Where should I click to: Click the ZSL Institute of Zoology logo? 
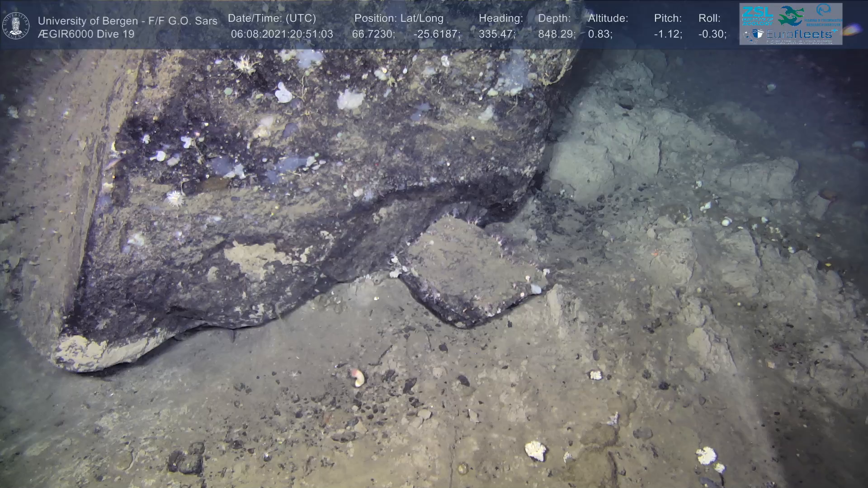click(x=757, y=15)
